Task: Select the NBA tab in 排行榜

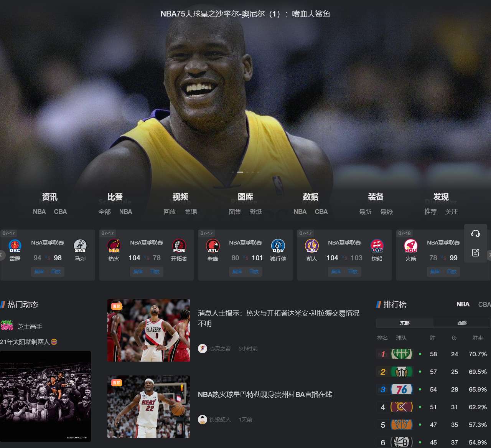Action: (463, 304)
